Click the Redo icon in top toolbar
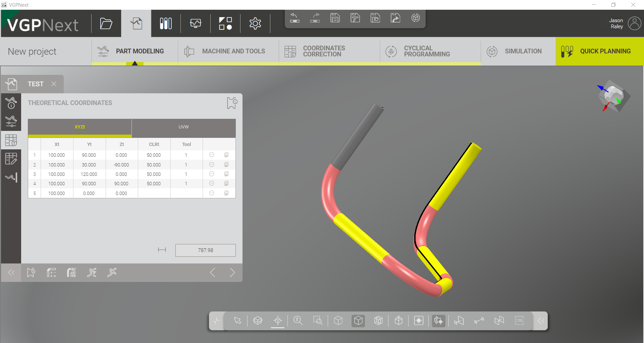Image resolution: width=644 pixels, height=343 pixels. pos(315,18)
